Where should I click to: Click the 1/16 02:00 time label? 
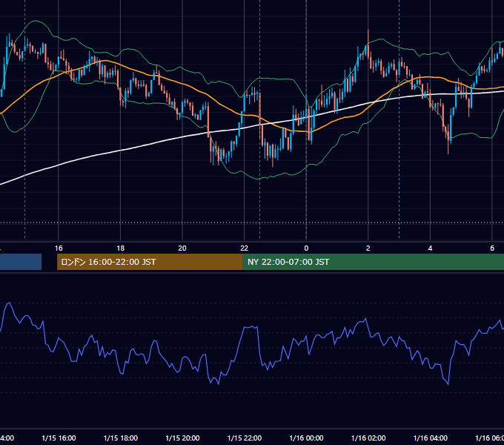(368, 438)
